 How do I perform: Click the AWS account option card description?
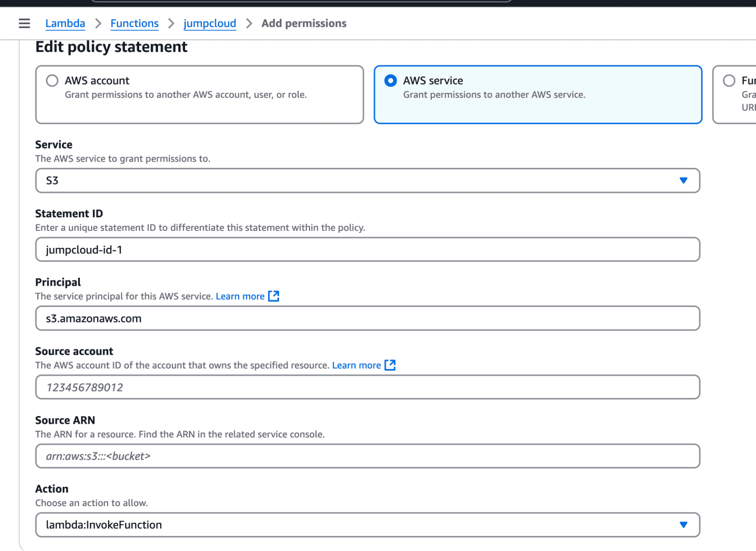185,94
